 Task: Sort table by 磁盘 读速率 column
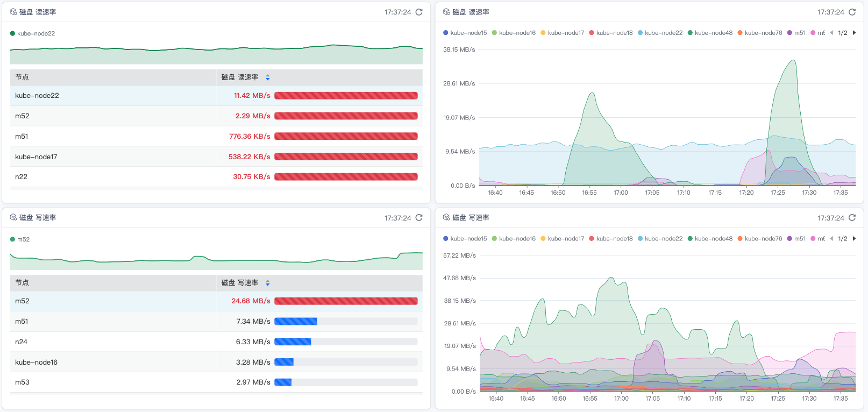267,77
